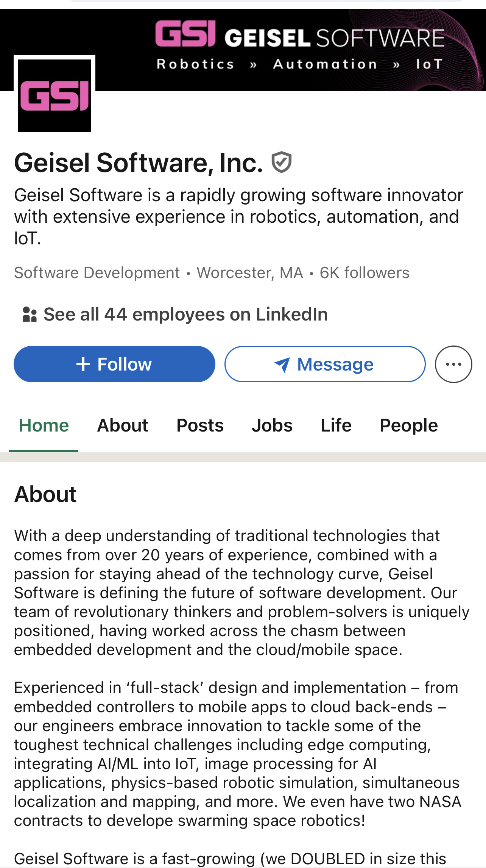This screenshot has width=486, height=868.
Task: Tap the paper plane Message icon
Action: (282, 365)
